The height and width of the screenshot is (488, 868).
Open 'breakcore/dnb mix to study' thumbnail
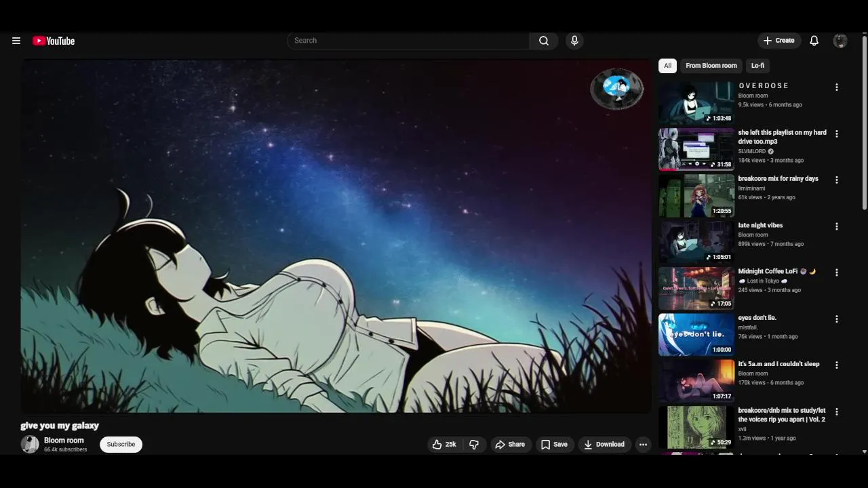tap(696, 427)
